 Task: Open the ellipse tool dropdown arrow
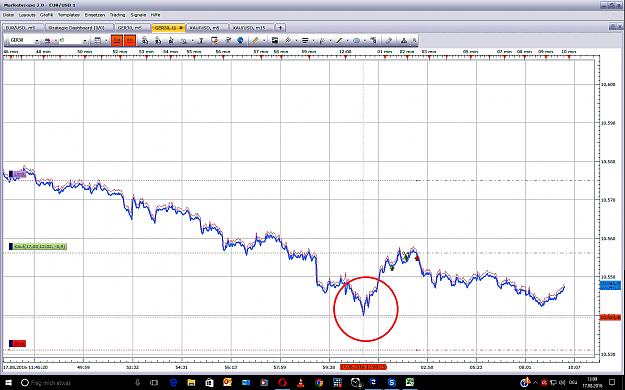[365, 40]
